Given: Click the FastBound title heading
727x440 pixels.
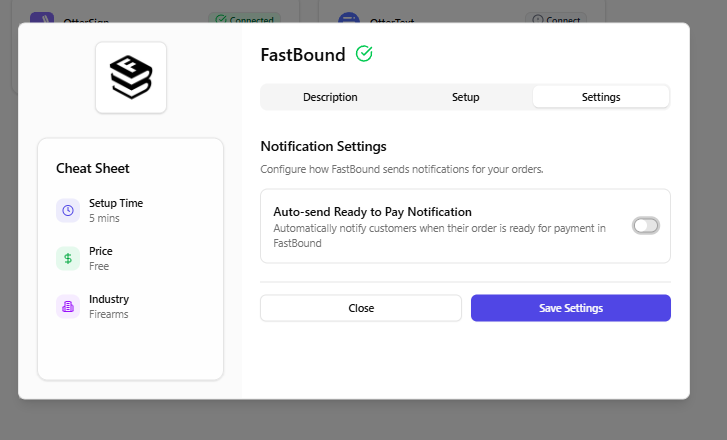Looking at the screenshot, I should [302, 55].
